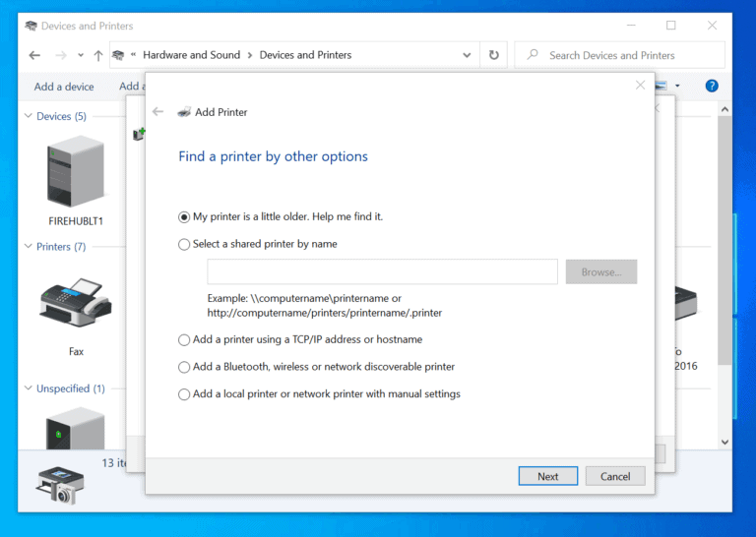Click Add a device in toolbar

pos(64,87)
